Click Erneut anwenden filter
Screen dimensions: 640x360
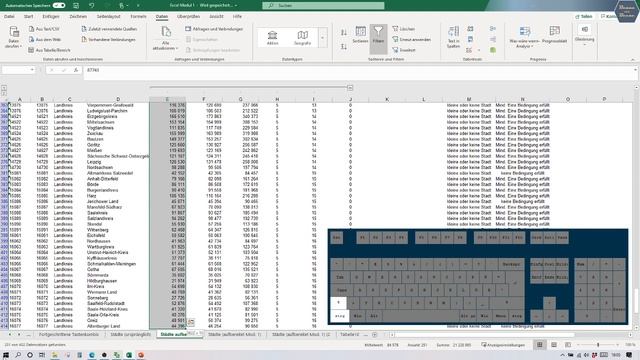(411, 40)
